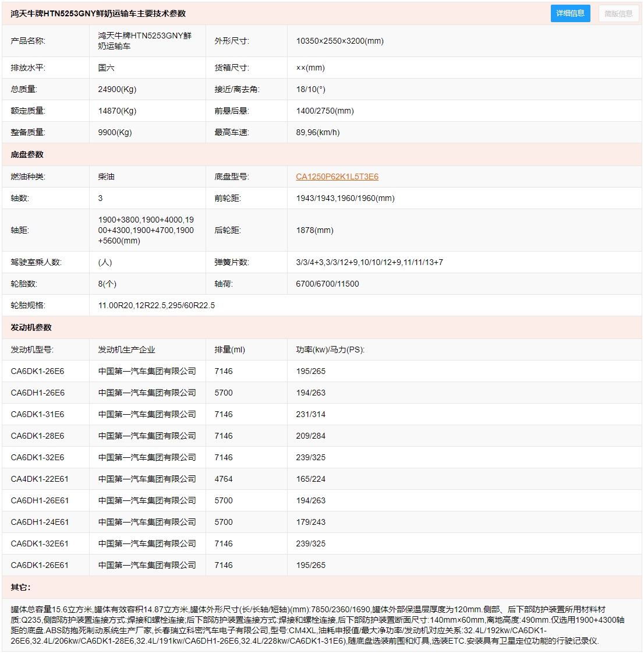Image resolution: width=644 pixels, height=653 pixels.
Task: Click rated mass value 14870(Kg)
Action: [x=117, y=111]
